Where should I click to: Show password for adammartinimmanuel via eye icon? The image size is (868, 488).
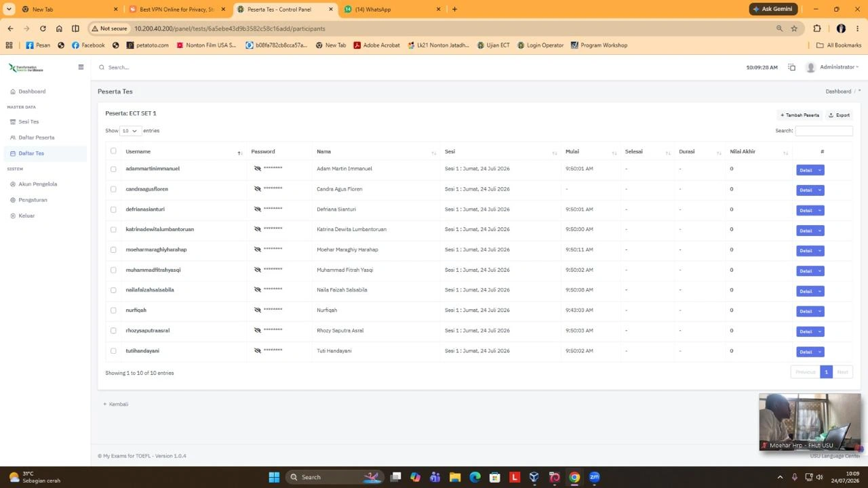pos(258,168)
